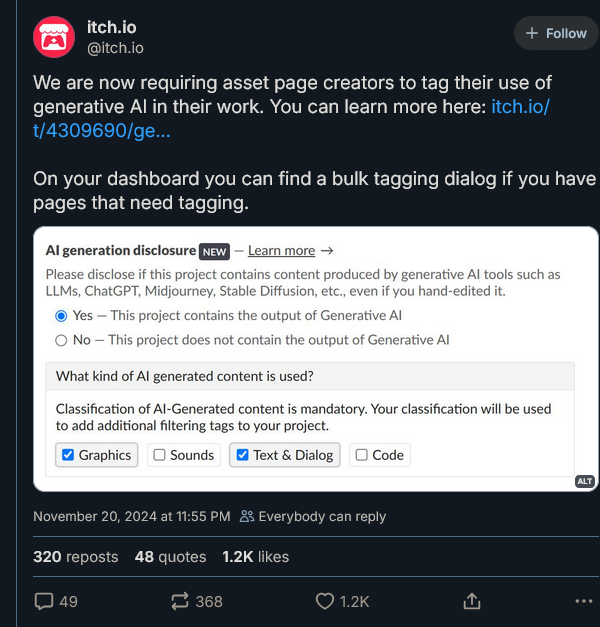
Task: Uncheck the Graphics checkbox
Action: (68, 455)
